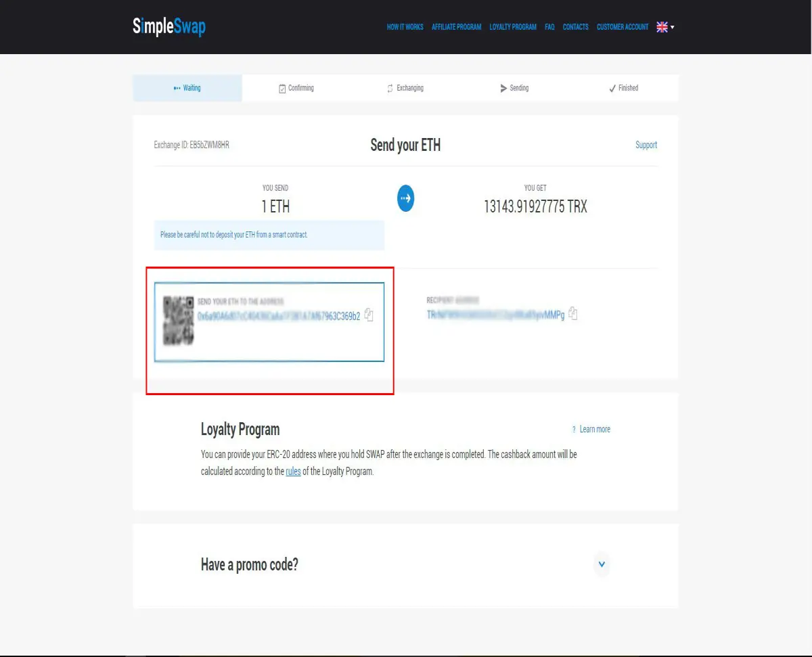Click the Send your ETH heading
Screen dimensions: 812x657
405,145
